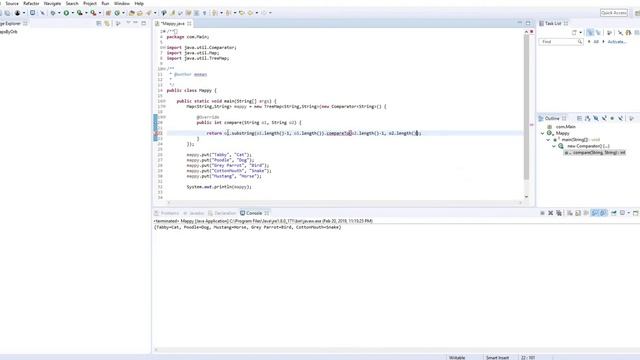This screenshot has width=640, height=360.
Task: Switch to the Javadoc tab
Action: click(x=193, y=213)
